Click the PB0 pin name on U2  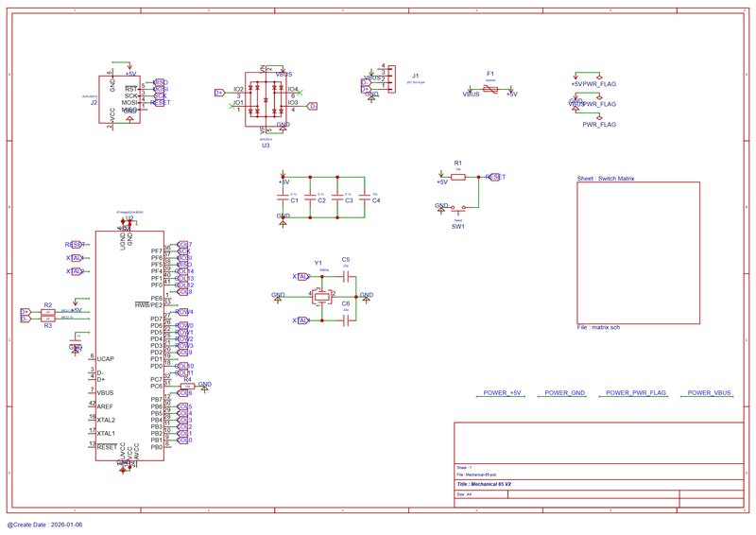[x=157, y=447]
